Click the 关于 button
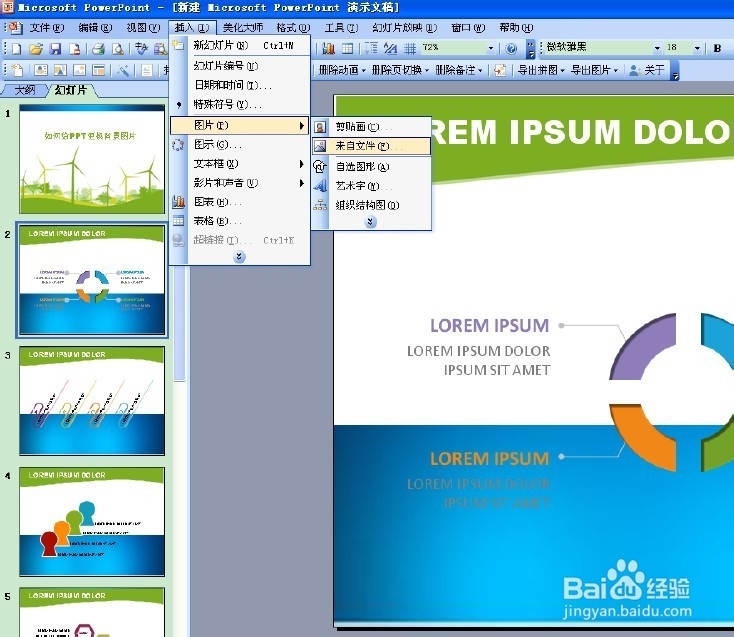Viewport: 734px width, 637px height. tap(647, 70)
